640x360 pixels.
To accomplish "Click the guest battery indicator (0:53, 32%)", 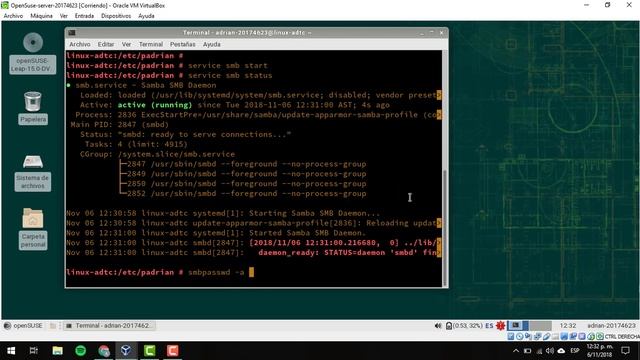I will point(464,326).
